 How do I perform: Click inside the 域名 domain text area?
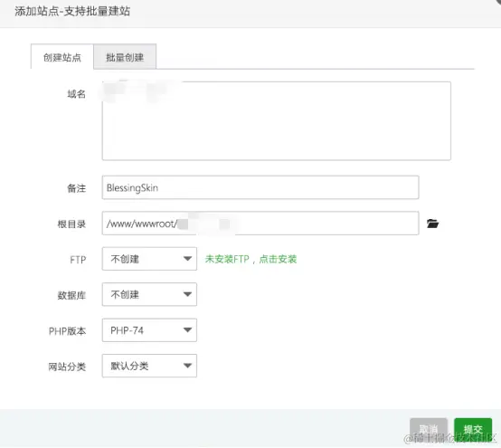point(277,121)
